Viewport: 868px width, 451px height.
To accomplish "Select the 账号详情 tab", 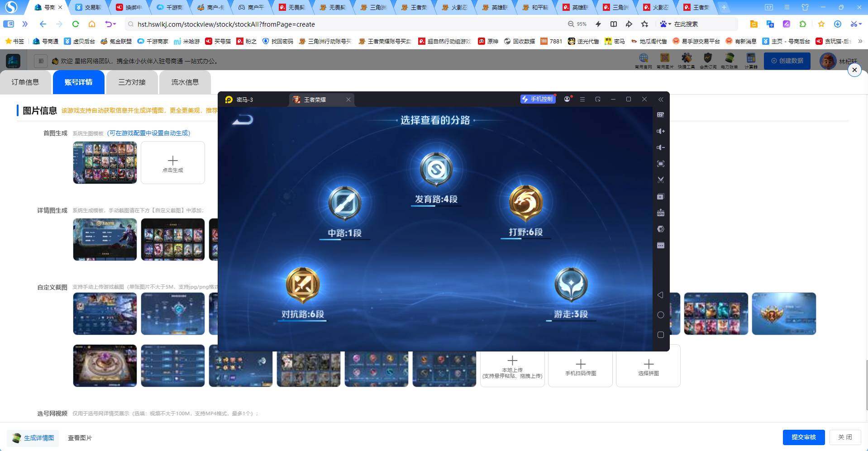I will [x=78, y=82].
